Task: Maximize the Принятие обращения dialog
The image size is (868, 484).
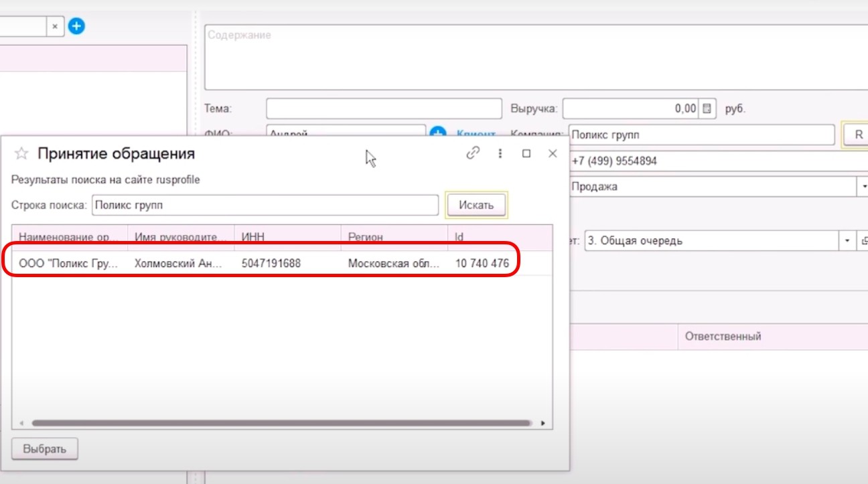Action: coord(526,153)
